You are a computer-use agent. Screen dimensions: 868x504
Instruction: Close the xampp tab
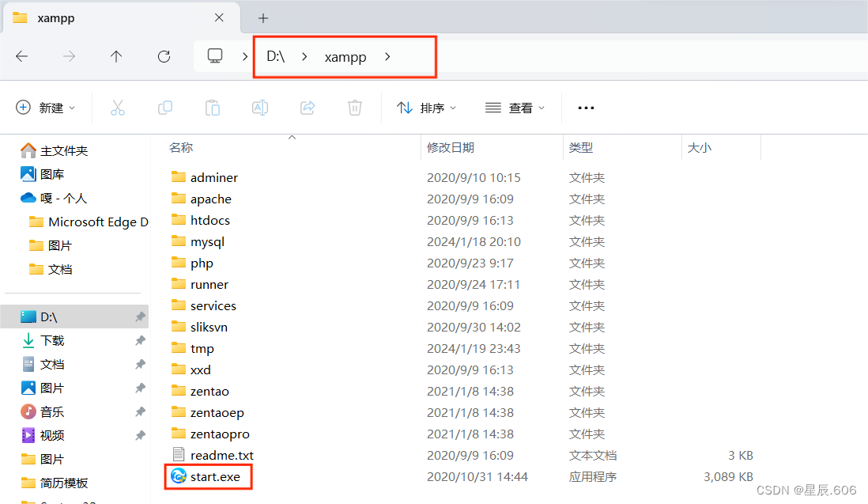[x=219, y=17]
